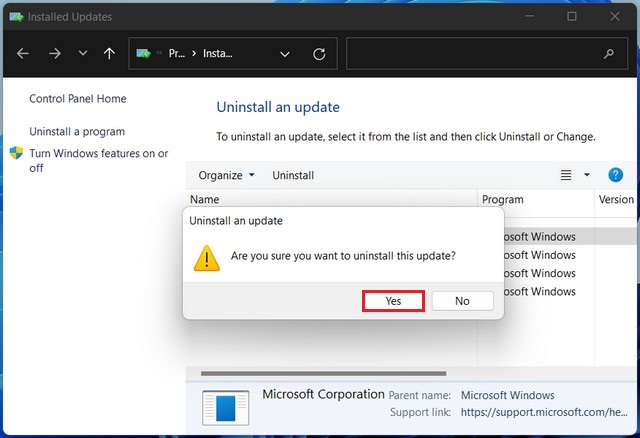
Task: Maximize the Installed Updates window
Action: click(572, 16)
